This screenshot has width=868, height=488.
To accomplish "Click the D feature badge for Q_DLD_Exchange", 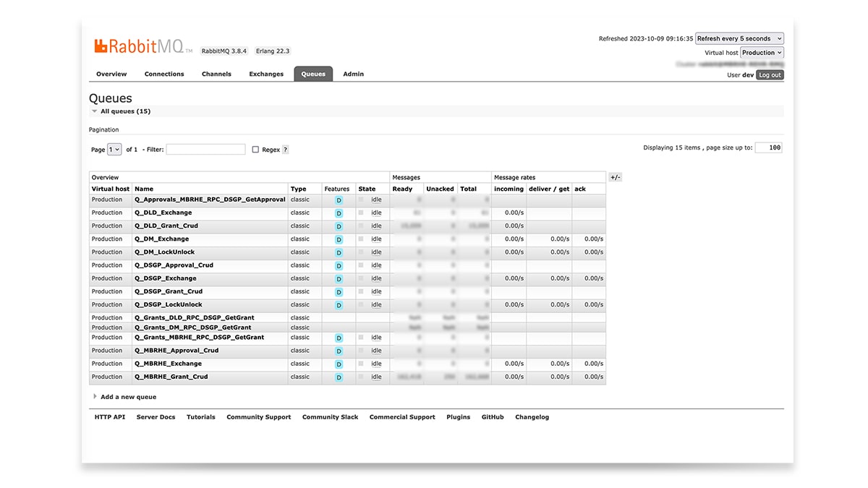I will [338, 213].
